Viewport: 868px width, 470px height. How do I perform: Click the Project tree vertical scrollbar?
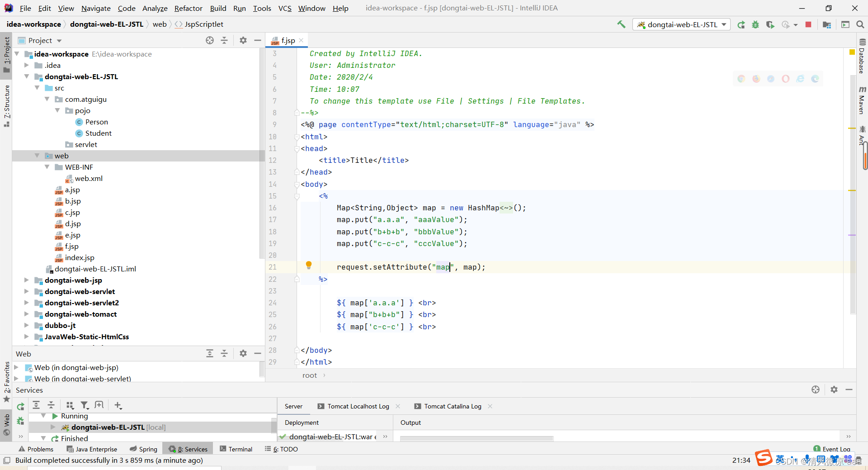[261, 153]
